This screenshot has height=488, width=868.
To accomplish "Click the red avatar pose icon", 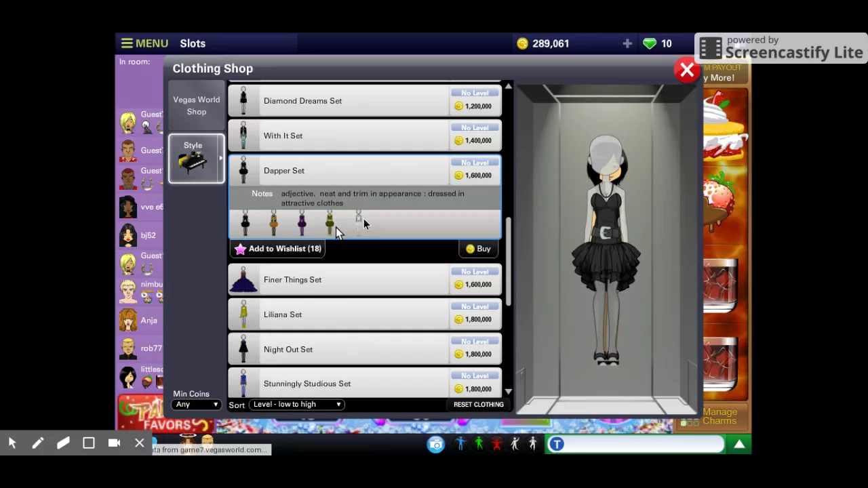I will point(496,445).
